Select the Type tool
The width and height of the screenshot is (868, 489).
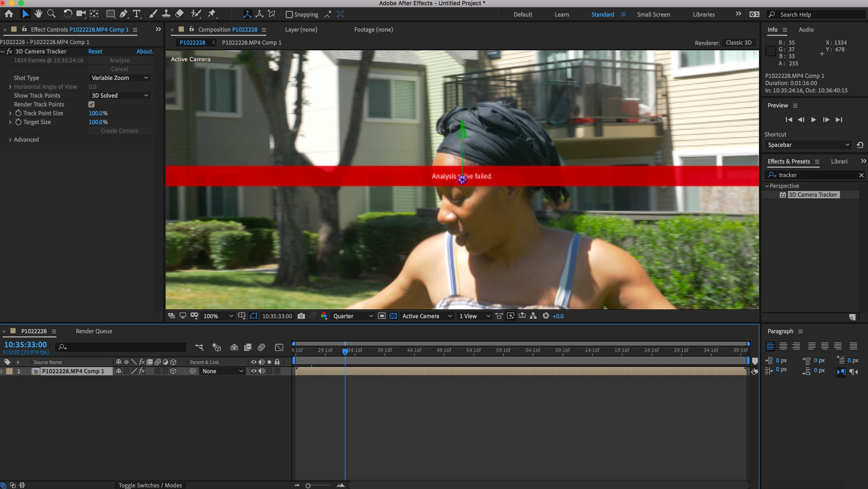coord(136,14)
